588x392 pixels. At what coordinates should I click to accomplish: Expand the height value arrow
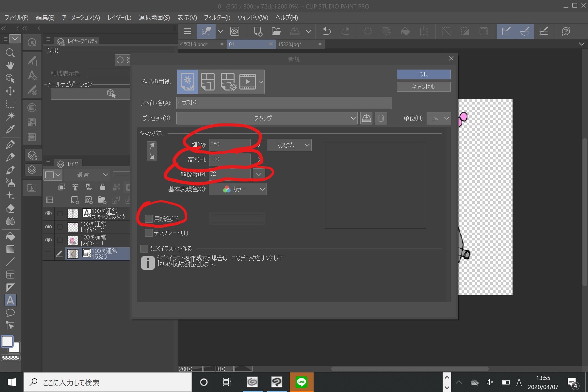coord(259,159)
